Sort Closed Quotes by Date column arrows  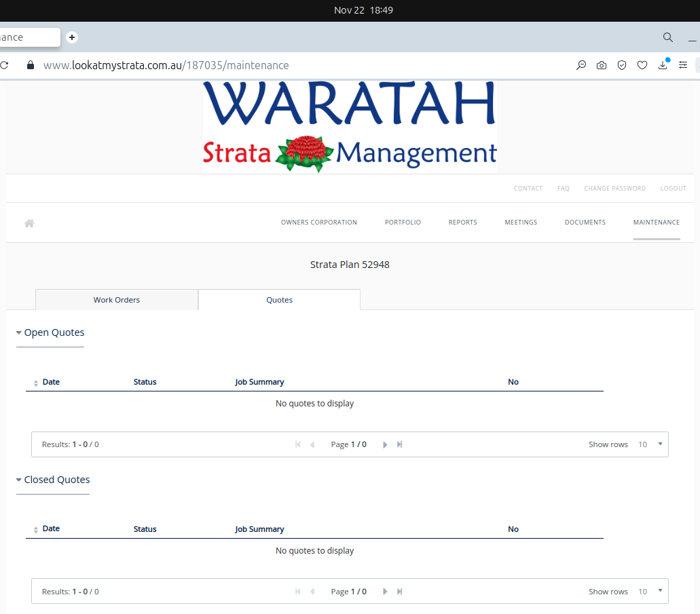36,530
